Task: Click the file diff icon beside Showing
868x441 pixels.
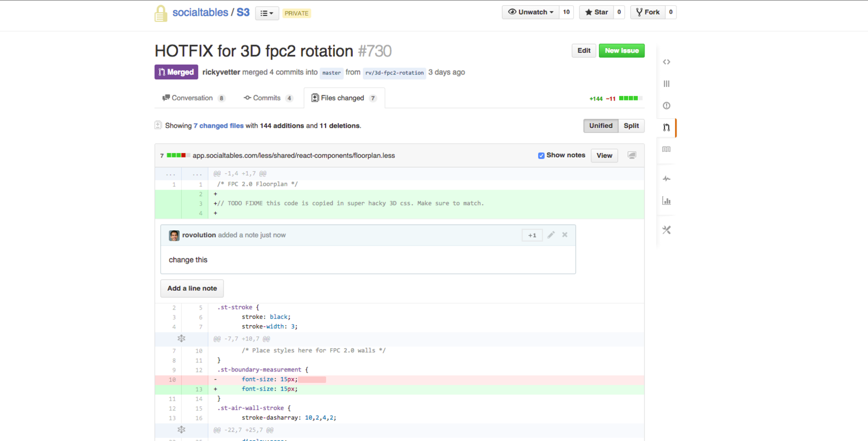Action: [158, 125]
